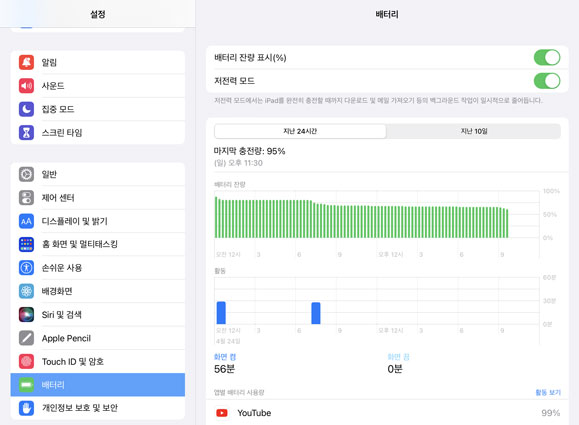Screen dimensions: 579x425
Task: Select the 지난 24시간 tab
Action: coord(300,131)
